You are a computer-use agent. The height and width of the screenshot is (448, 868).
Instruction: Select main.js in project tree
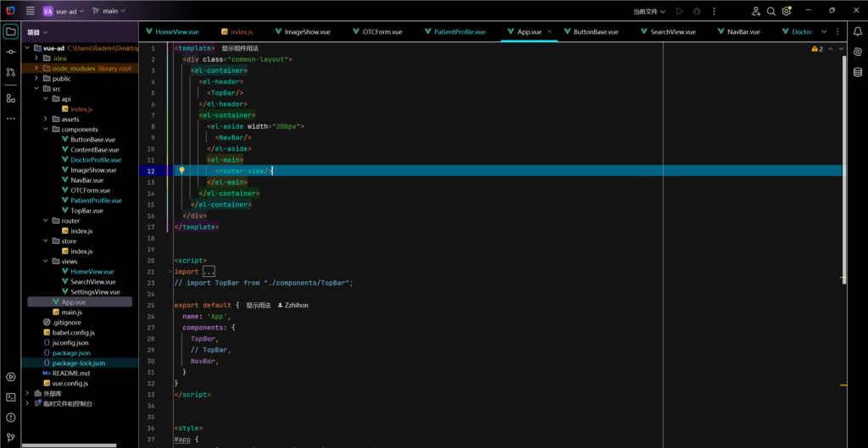[x=67, y=312]
